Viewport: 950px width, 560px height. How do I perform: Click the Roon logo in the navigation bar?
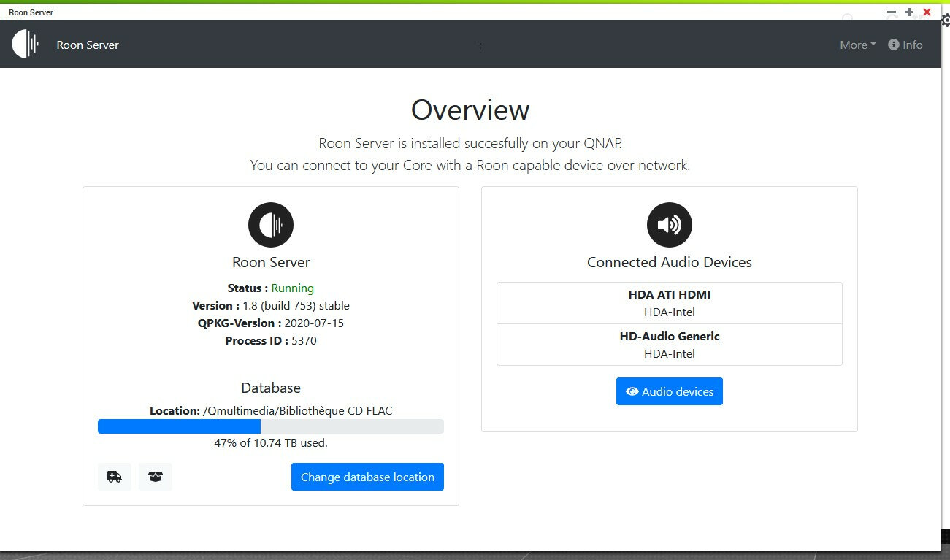pyautogui.click(x=25, y=45)
